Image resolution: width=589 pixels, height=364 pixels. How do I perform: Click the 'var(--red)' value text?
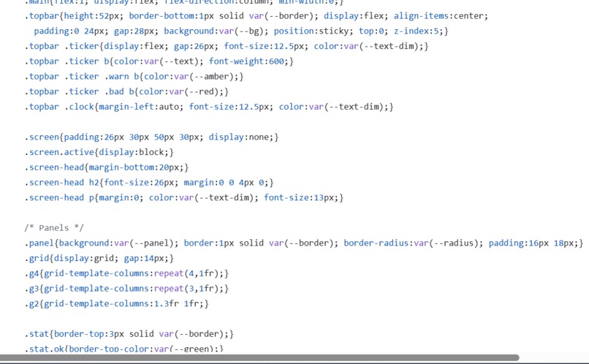point(194,91)
